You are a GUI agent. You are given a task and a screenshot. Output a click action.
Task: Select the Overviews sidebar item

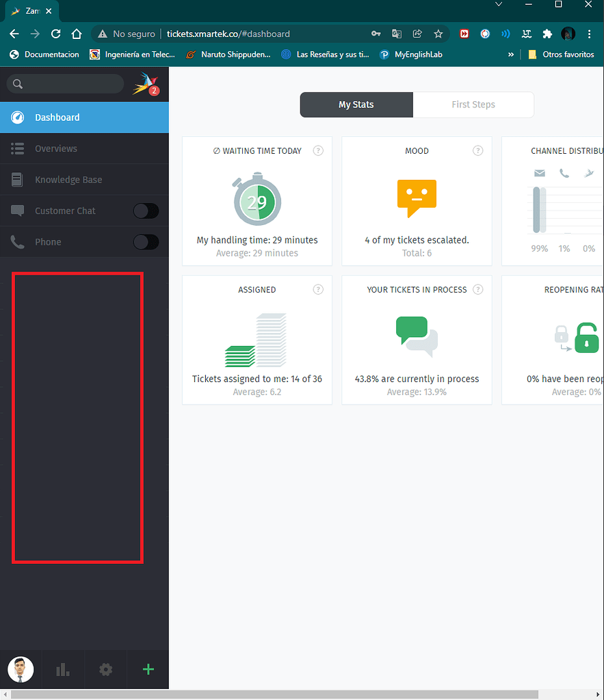[56, 148]
